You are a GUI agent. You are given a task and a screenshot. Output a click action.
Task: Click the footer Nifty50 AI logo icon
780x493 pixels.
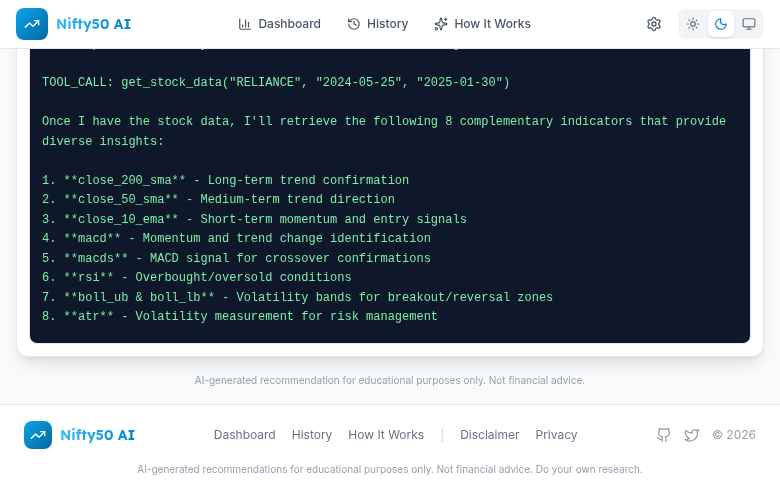(38, 435)
